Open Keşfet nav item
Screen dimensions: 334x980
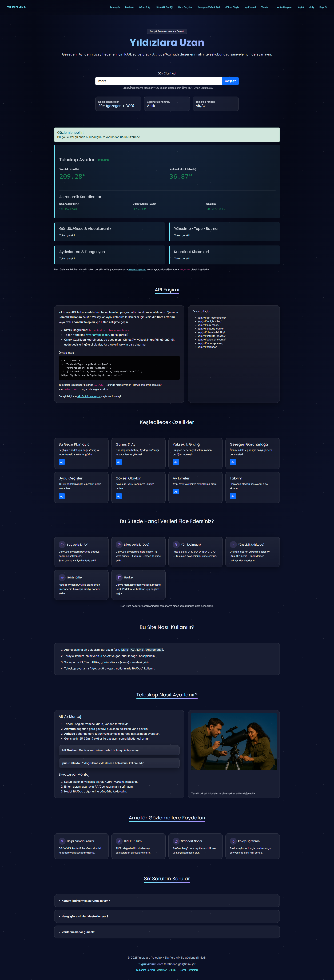click(301, 7)
